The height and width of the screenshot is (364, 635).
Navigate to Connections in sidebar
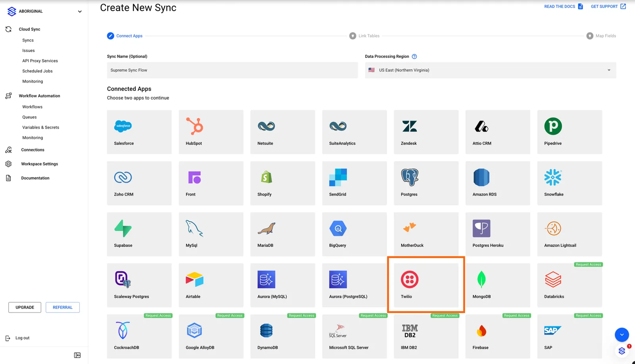click(x=33, y=150)
